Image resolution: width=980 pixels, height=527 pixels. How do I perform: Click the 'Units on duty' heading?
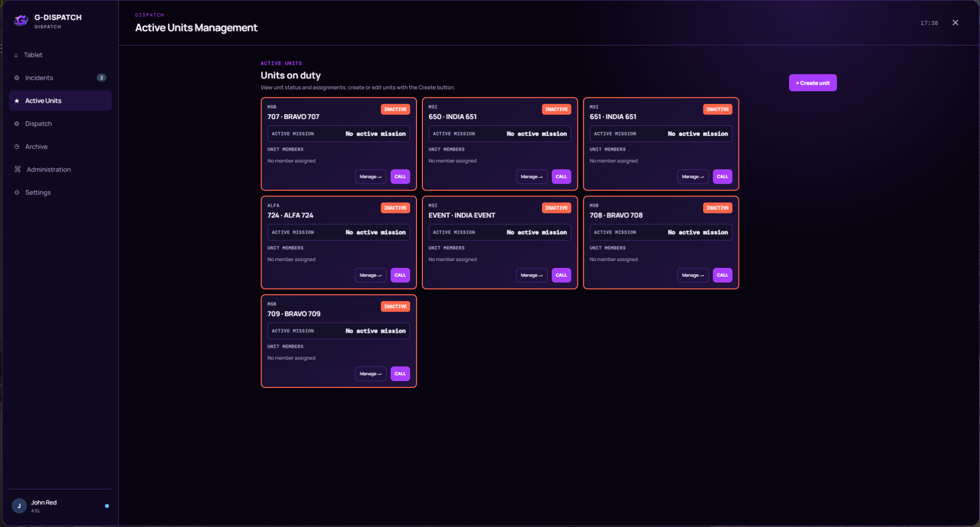tap(291, 75)
